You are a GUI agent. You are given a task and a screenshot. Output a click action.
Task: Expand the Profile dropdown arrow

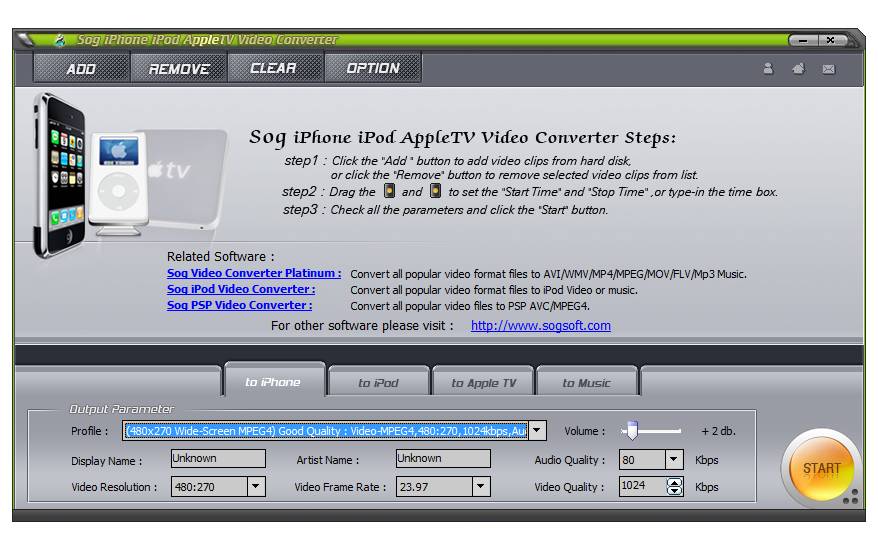(537, 431)
